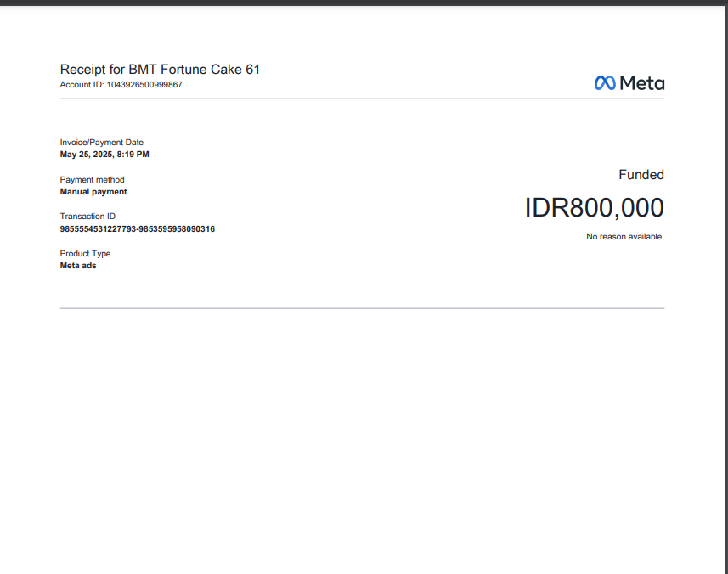The height and width of the screenshot is (574, 728).
Task: Click the Meta infinity logo icon
Action: pos(605,83)
